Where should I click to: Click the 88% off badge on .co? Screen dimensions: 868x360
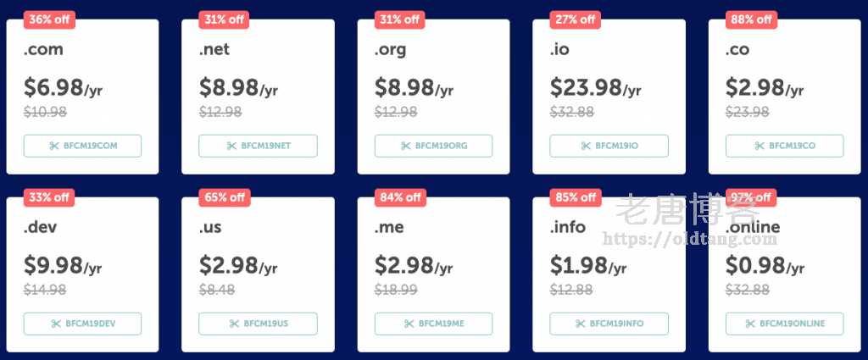(x=750, y=19)
